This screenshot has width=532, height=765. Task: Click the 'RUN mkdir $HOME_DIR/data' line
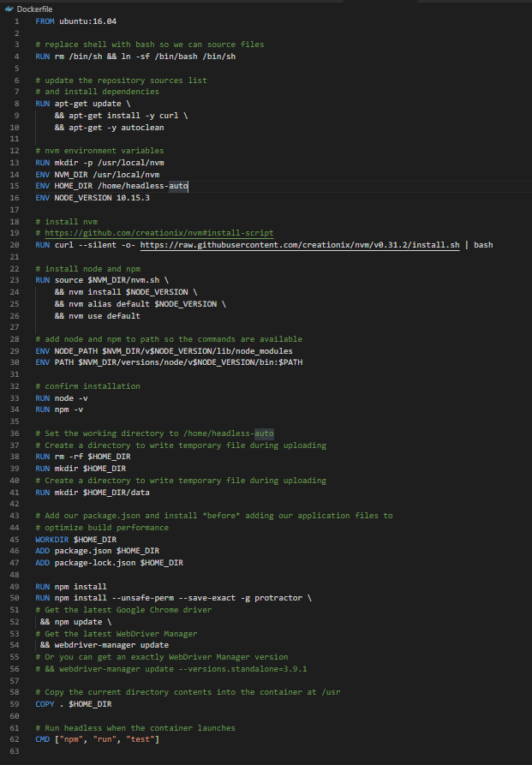point(93,493)
